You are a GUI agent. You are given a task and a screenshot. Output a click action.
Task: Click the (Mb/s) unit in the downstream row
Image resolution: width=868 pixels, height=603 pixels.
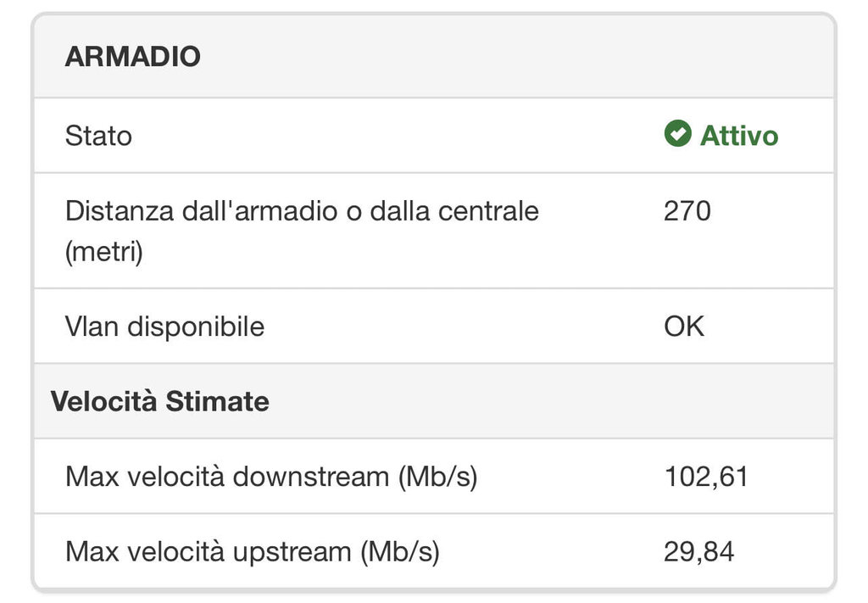click(x=437, y=477)
